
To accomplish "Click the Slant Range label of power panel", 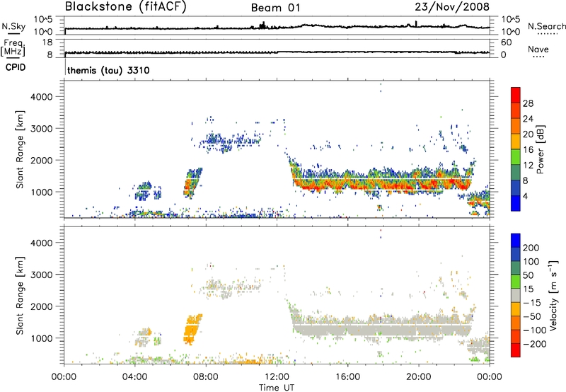I will click(x=20, y=149).
